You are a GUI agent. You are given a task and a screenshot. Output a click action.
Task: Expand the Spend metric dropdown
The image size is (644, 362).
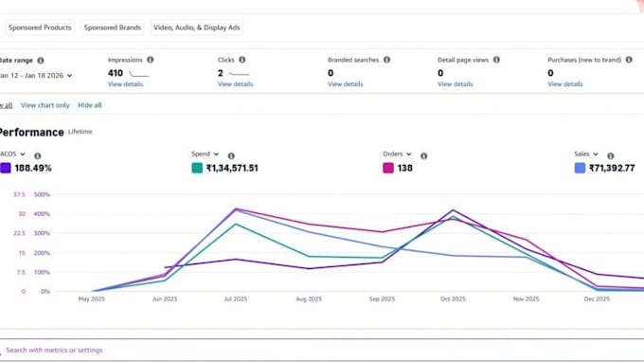pyautogui.click(x=205, y=154)
